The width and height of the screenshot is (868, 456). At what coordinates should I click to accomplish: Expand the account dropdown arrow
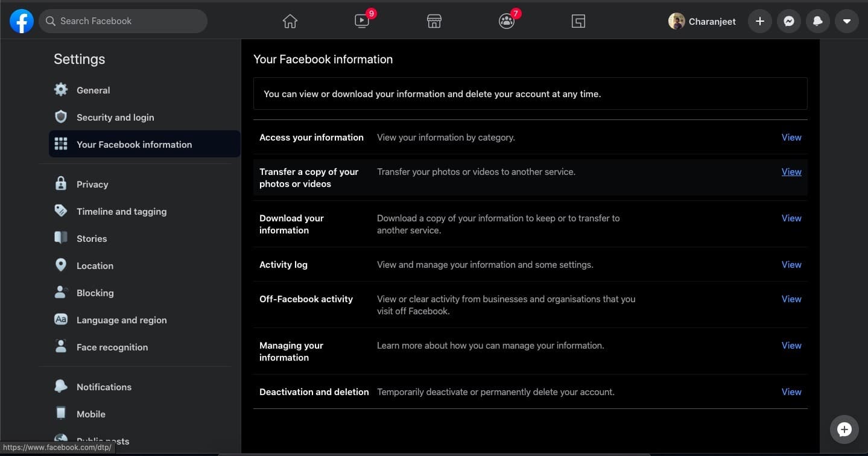(846, 22)
